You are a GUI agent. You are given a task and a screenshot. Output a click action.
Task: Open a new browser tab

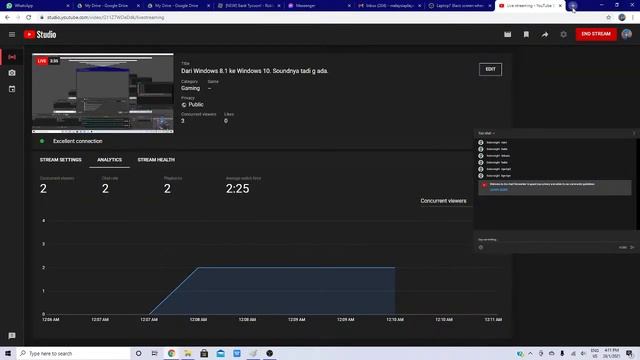point(573,6)
